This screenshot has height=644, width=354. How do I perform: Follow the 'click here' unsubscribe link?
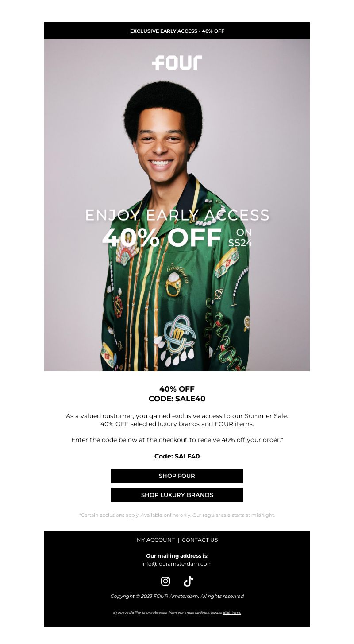click(232, 613)
